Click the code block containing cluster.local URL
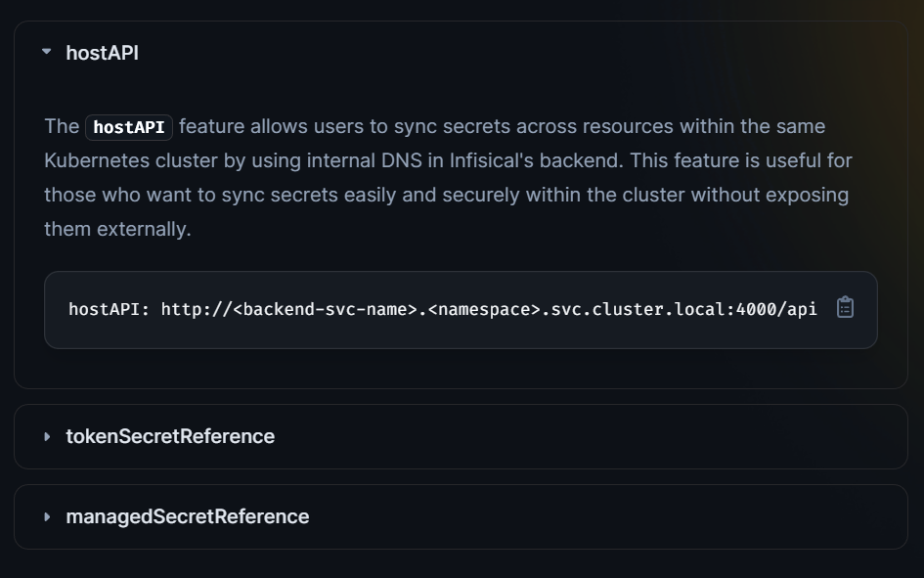The width and height of the screenshot is (924, 578). click(x=440, y=309)
